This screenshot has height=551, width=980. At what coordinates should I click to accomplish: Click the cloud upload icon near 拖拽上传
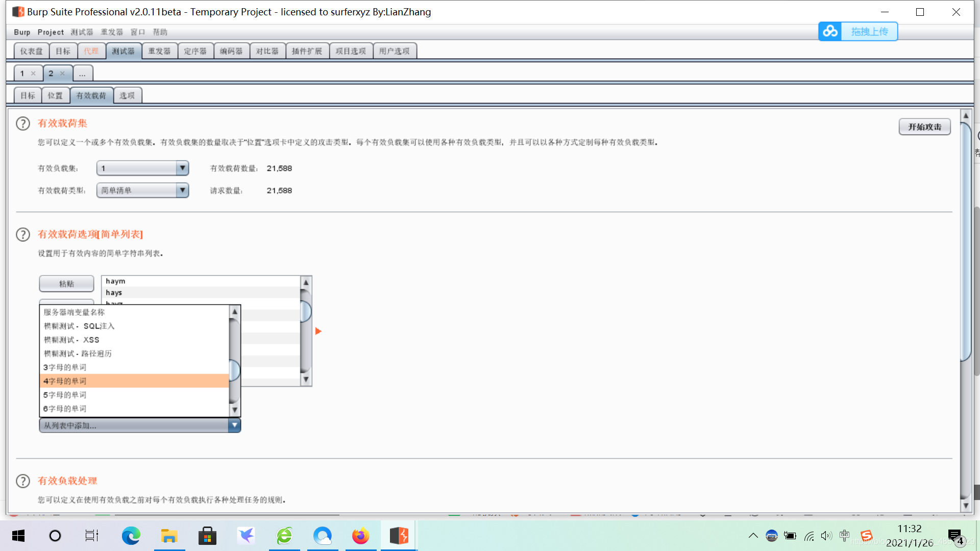pyautogui.click(x=830, y=32)
